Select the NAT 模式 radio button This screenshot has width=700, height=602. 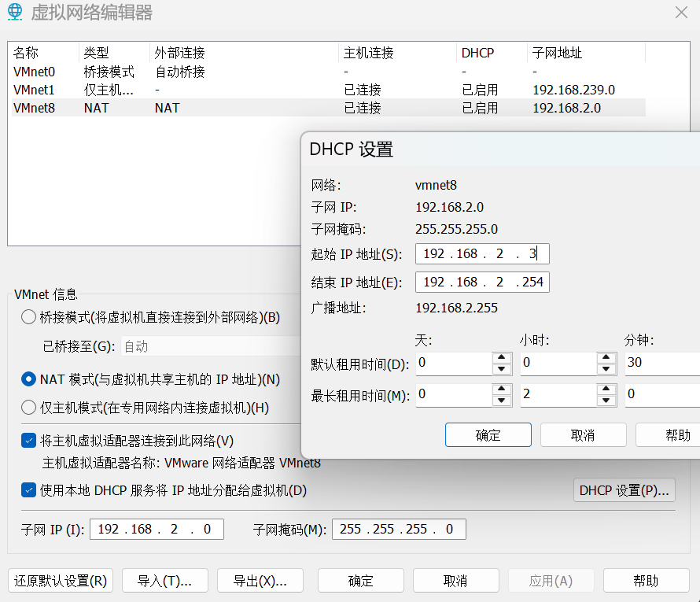coord(29,379)
